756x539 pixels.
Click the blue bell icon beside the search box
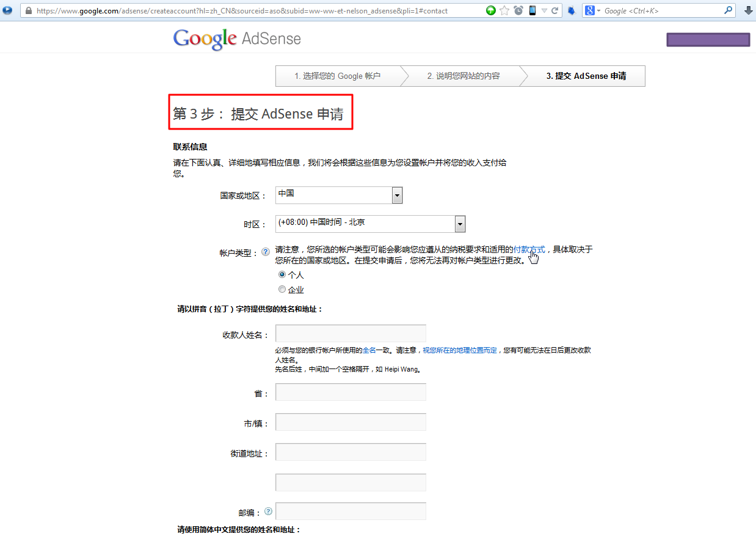click(x=572, y=11)
